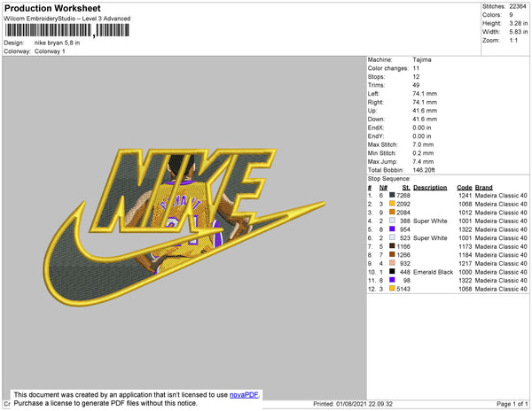Select the Stitches value '22364'
The height and width of the screenshot is (411, 532).
pos(518,6)
